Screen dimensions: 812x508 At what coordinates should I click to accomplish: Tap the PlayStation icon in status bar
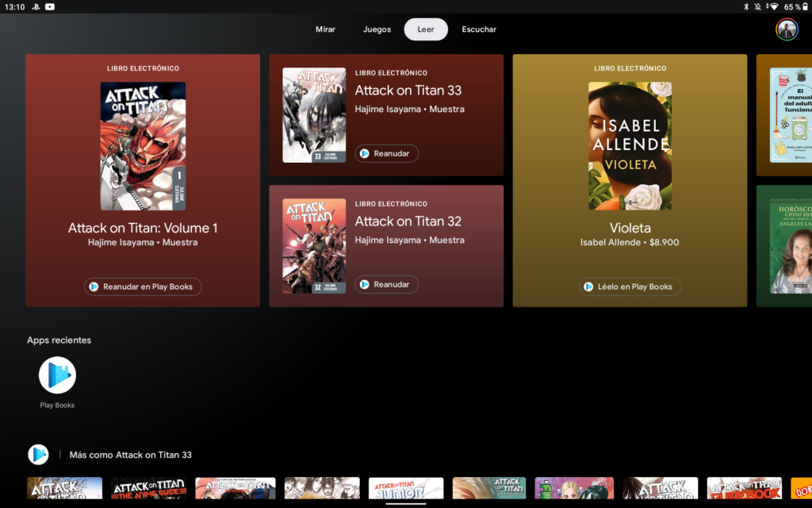(x=36, y=6)
